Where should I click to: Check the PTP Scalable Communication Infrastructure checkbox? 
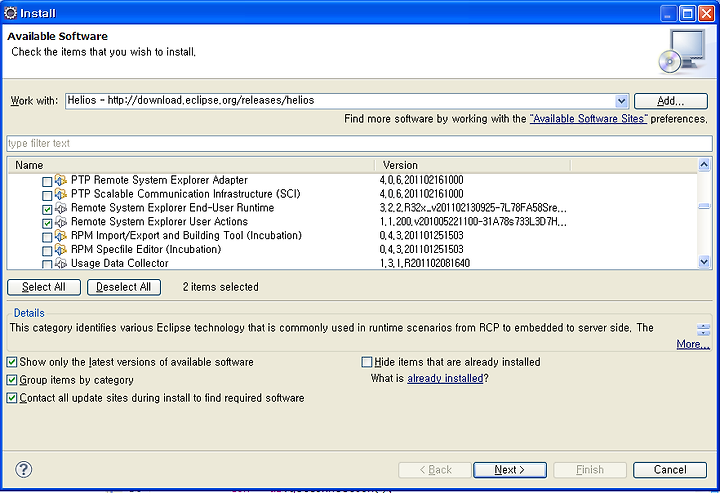[x=47, y=196]
